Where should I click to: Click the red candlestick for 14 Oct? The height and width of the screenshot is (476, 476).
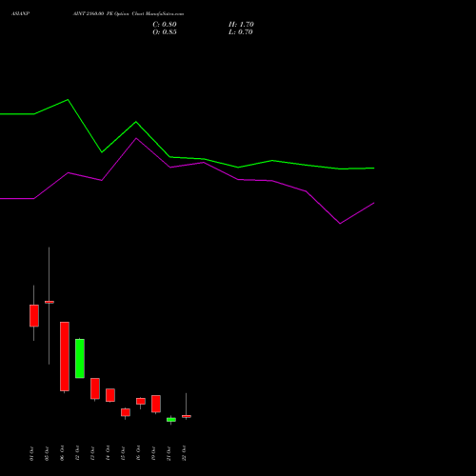110,395
